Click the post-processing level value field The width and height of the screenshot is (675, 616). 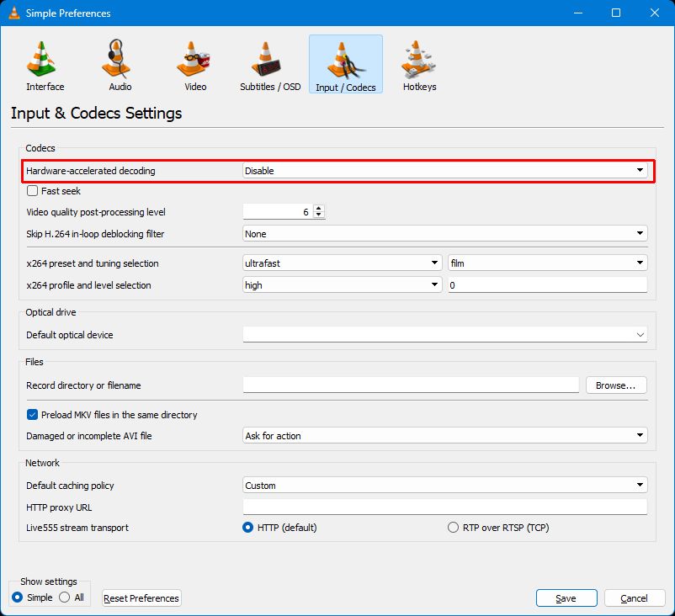tap(279, 211)
